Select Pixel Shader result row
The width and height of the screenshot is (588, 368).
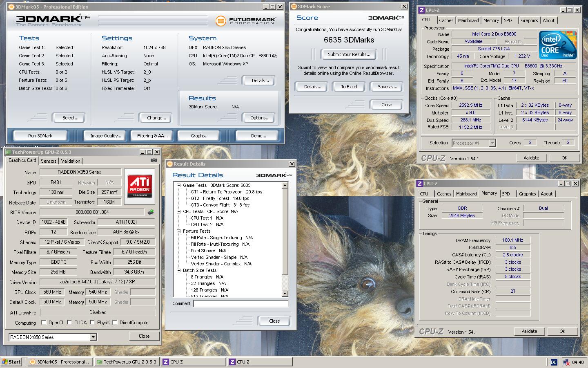(x=208, y=251)
